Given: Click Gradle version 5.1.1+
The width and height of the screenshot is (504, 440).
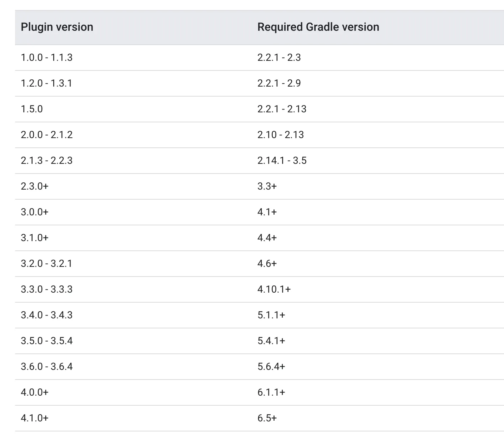Looking at the screenshot, I should pyautogui.click(x=271, y=315).
